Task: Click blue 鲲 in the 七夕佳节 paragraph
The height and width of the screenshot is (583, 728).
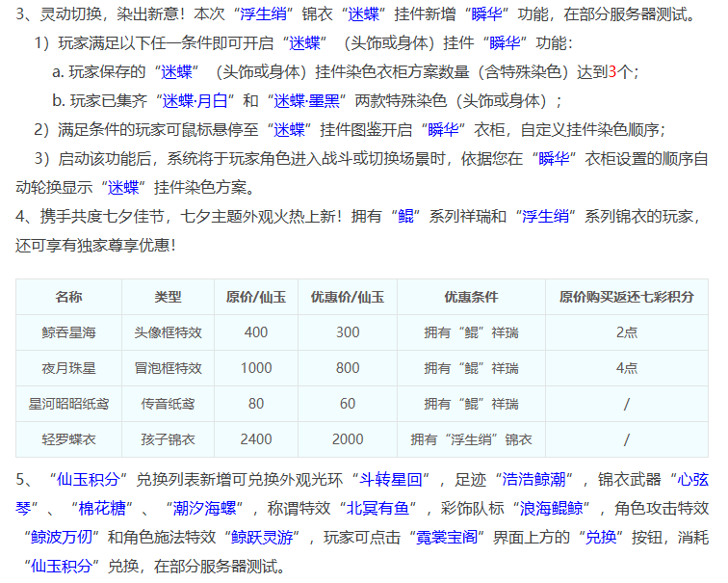Action: tap(405, 217)
